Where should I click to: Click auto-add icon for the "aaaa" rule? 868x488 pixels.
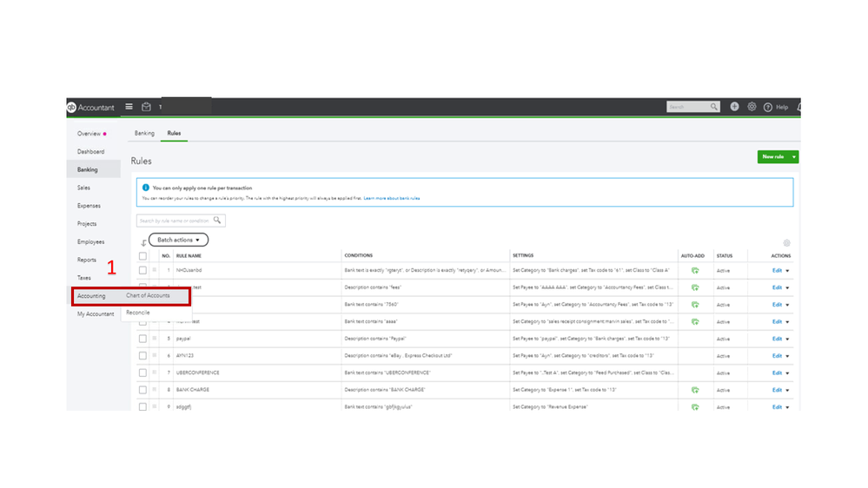point(695,322)
